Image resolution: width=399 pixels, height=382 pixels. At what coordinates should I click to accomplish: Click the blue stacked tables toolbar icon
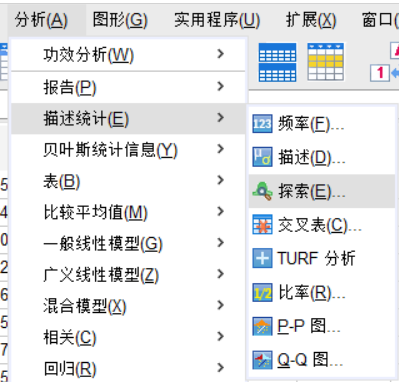(x=277, y=62)
